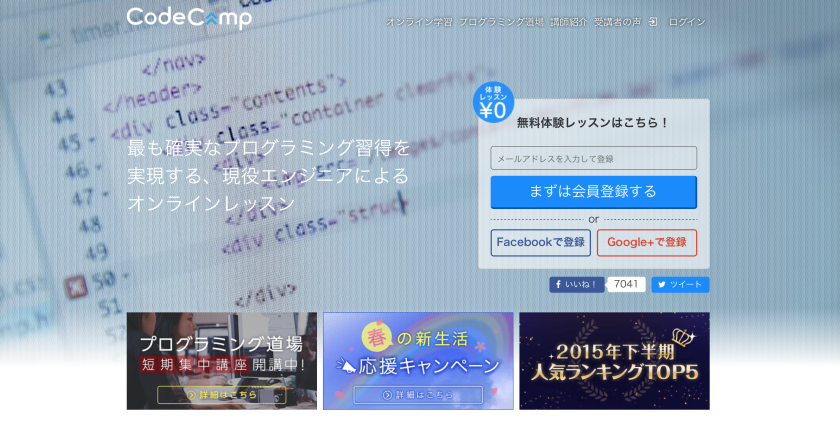Click the まずは会員登録する button
Viewport: 840px width, 424px height.
[594, 192]
